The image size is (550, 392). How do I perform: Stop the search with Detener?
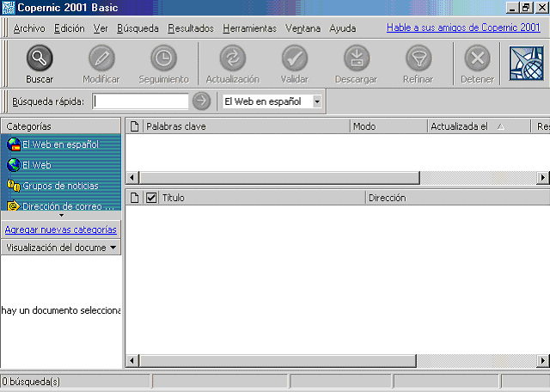coord(478,64)
